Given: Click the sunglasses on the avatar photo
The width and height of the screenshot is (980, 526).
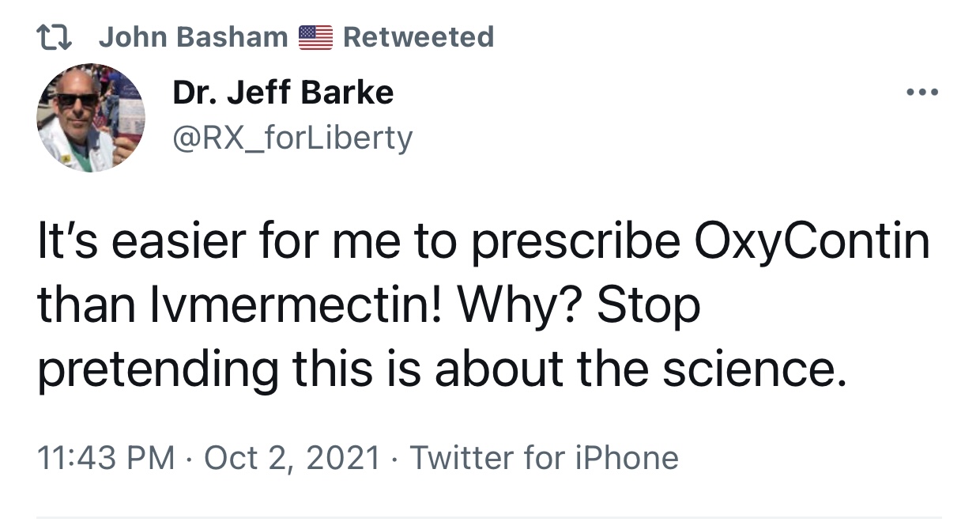Looking at the screenshot, I should 77,100.
